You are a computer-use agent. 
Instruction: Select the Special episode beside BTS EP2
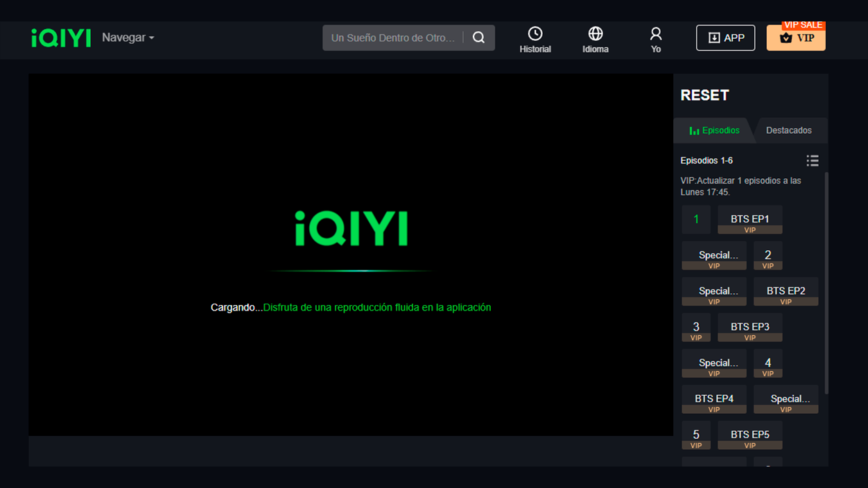coord(714,292)
